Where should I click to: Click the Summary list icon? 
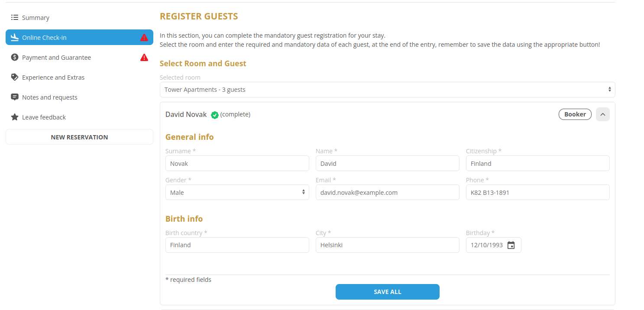coord(15,18)
